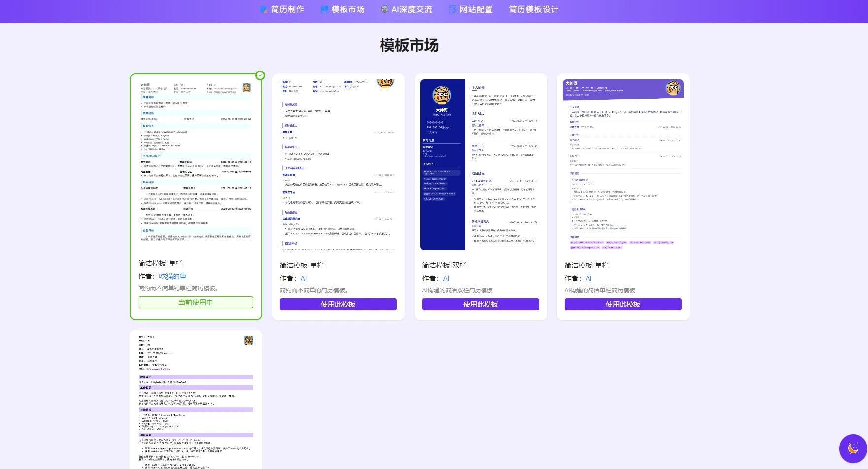Click the 当前使用中 button on the first template
The width and height of the screenshot is (868, 469).
coord(196,302)
